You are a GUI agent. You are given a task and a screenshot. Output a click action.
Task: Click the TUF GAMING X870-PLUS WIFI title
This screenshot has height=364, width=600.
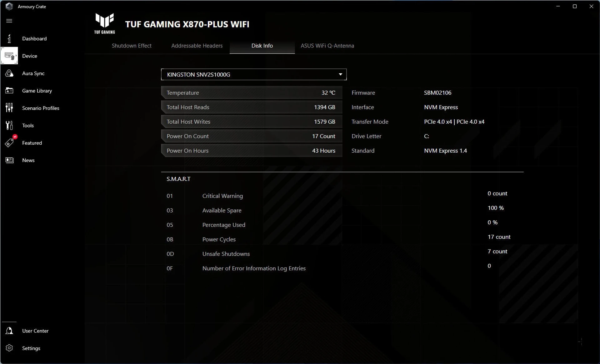[x=187, y=24]
